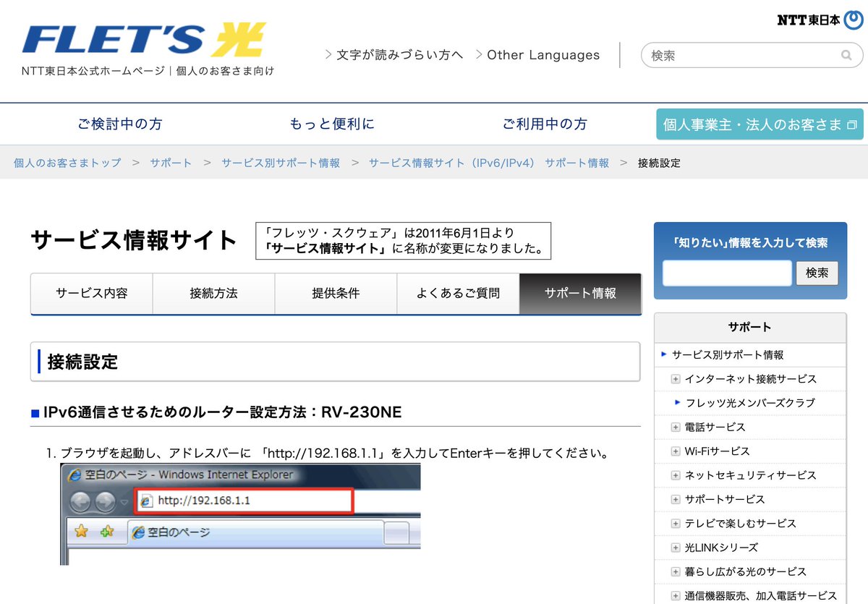Expand the 通信機器販売、加入電話サービス plus icon
868x604 pixels.
coord(676,596)
